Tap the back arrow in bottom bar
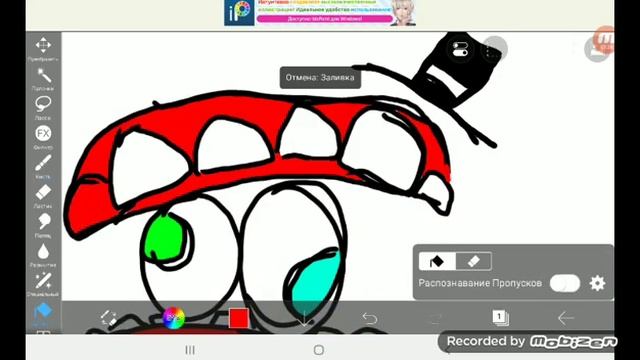Viewport: 640px width, 360px height. (x=566, y=318)
